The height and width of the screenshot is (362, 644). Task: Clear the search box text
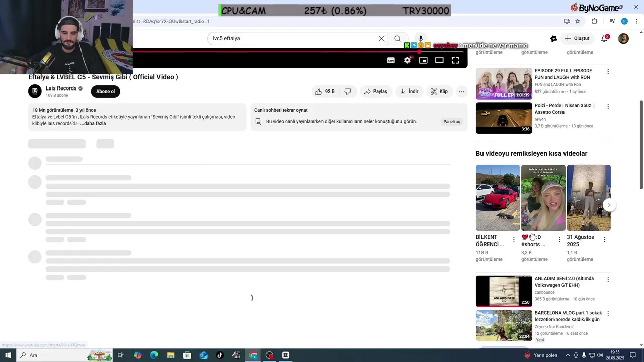click(381, 38)
